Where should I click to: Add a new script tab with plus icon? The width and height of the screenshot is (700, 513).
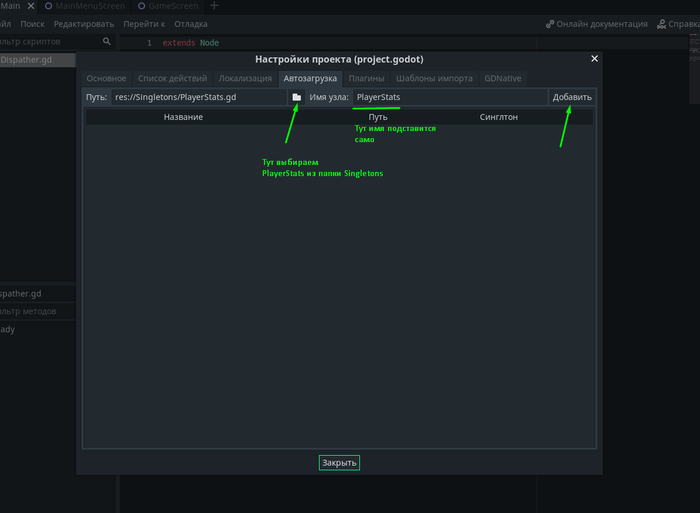[214, 6]
